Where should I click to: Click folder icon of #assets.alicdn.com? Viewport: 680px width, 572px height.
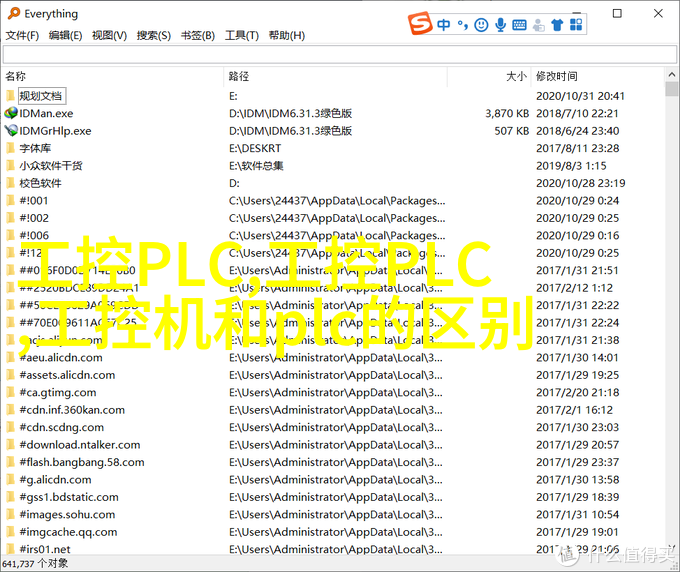pos(11,375)
